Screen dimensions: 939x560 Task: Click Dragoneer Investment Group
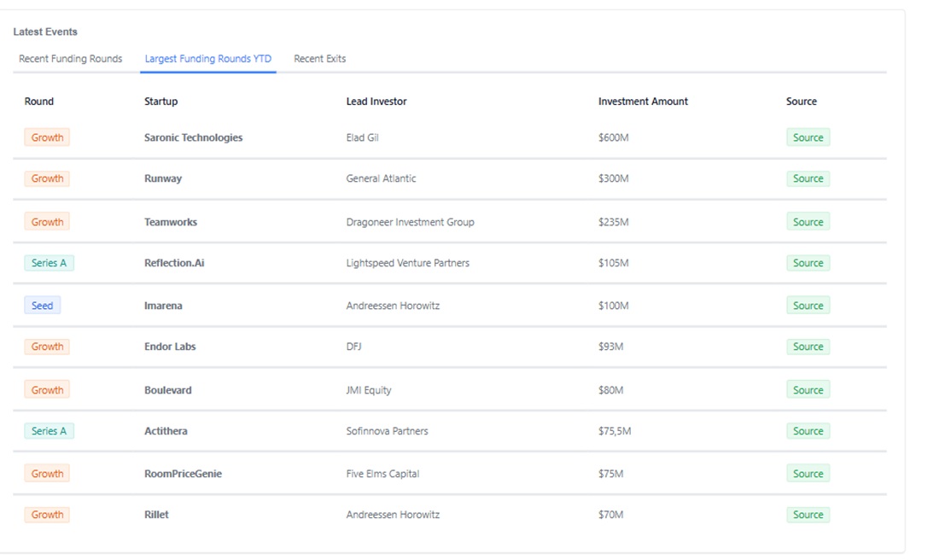coord(411,222)
